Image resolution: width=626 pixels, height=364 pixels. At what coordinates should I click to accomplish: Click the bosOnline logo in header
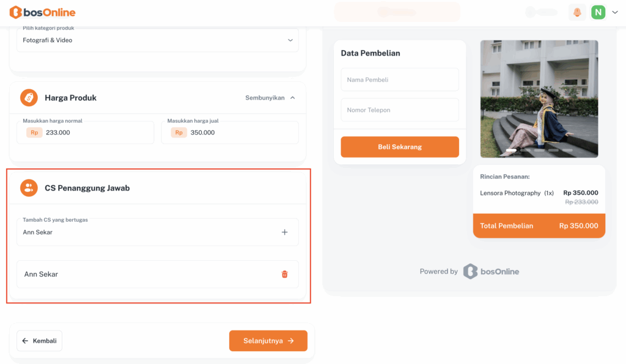coord(43,12)
